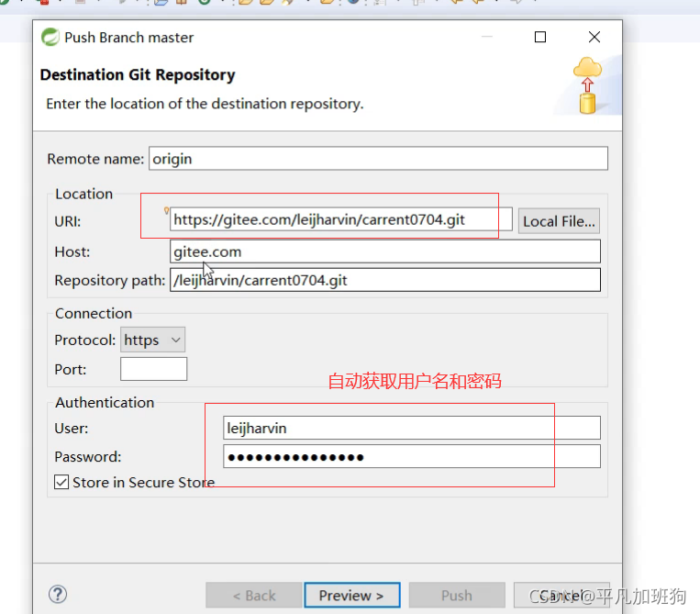
Task: Click the Cancel button
Action: click(561, 596)
